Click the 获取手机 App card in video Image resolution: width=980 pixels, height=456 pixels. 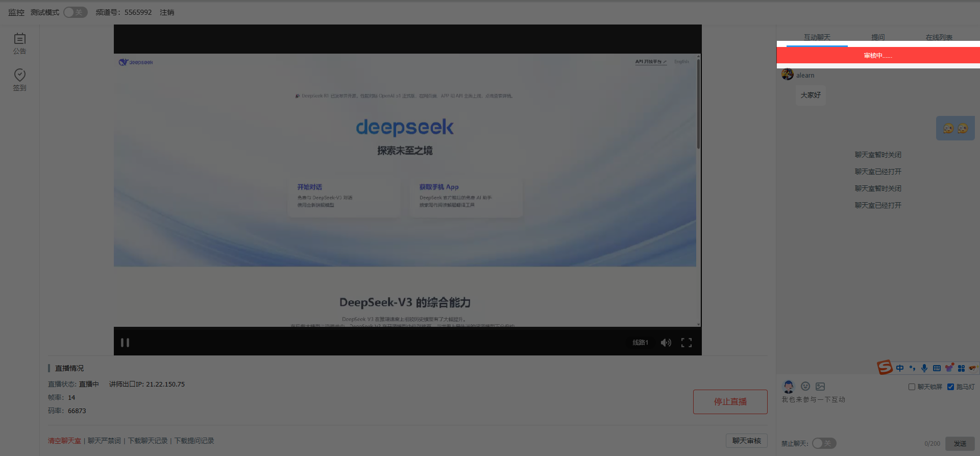click(x=466, y=198)
